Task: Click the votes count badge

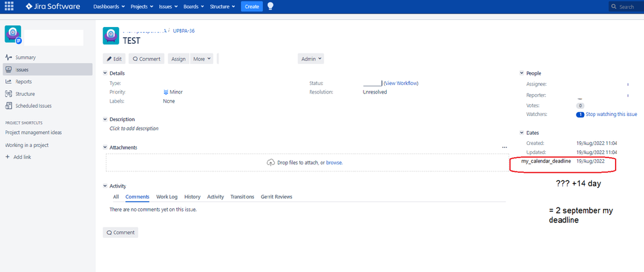Action: click(580, 106)
